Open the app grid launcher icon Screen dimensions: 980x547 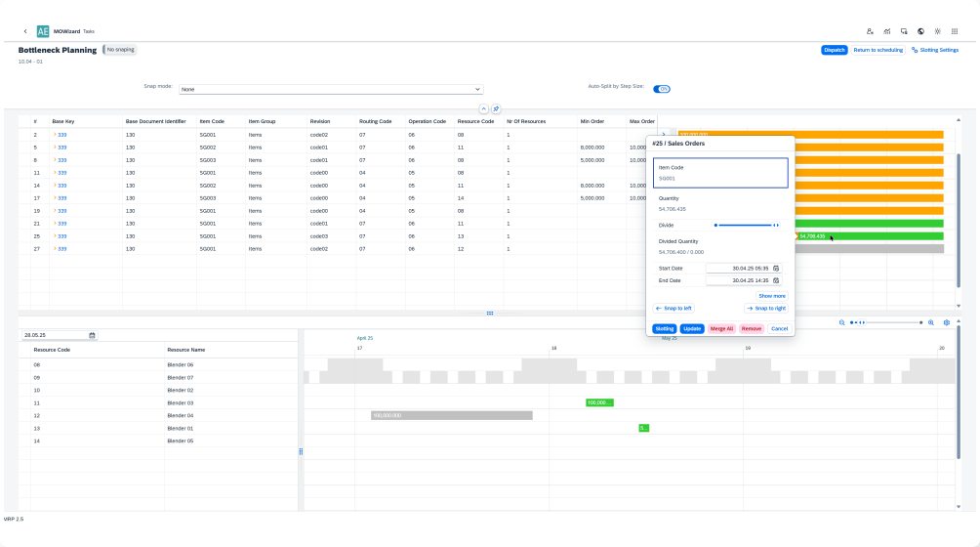pos(955,31)
